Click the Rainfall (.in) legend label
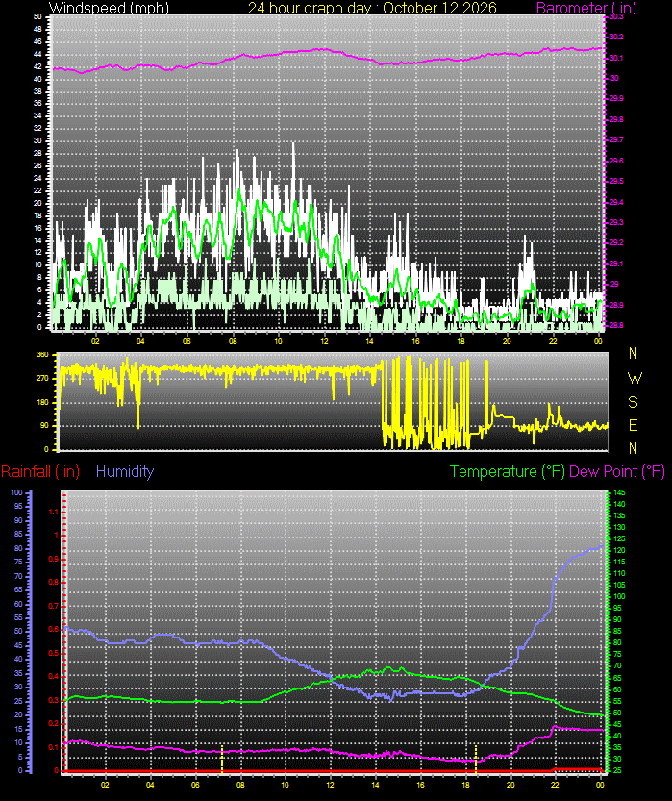 click(x=40, y=471)
